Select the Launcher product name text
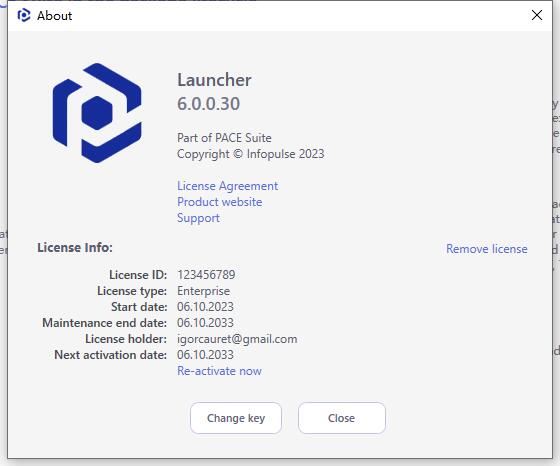560x466 pixels. pyautogui.click(x=214, y=80)
